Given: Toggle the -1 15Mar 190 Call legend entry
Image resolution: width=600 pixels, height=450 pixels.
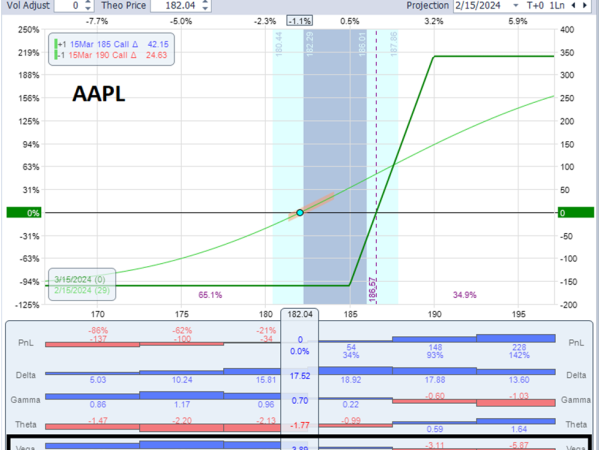Looking at the screenshot, I should [x=112, y=54].
